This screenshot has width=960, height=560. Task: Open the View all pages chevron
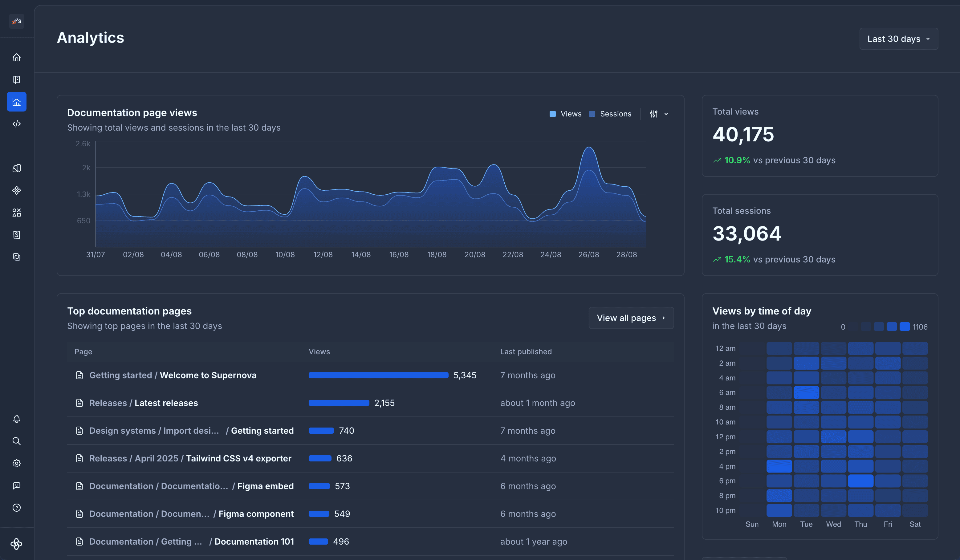[x=663, y=318]
